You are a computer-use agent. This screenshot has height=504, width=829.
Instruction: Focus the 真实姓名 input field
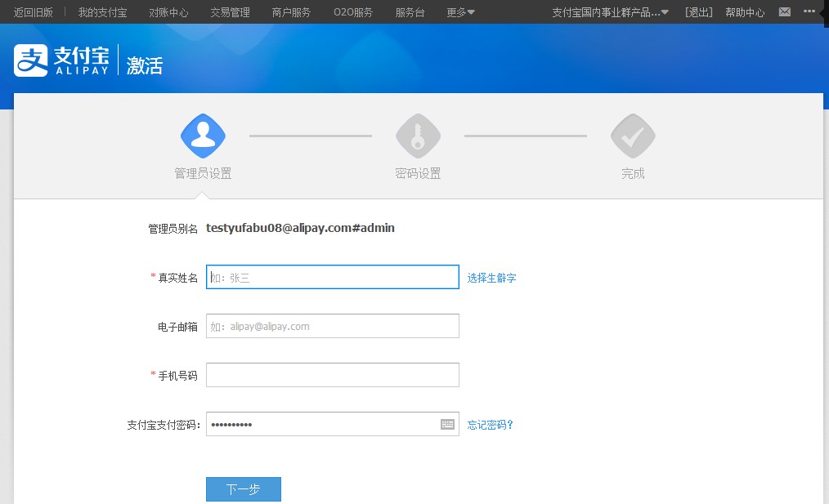point(332,277)
